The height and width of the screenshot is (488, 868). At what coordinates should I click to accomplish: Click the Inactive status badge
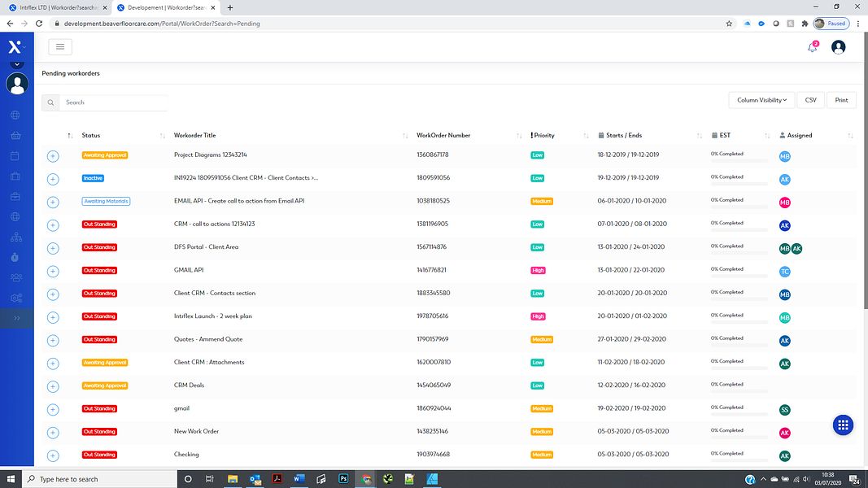click(x=93, y=178)
